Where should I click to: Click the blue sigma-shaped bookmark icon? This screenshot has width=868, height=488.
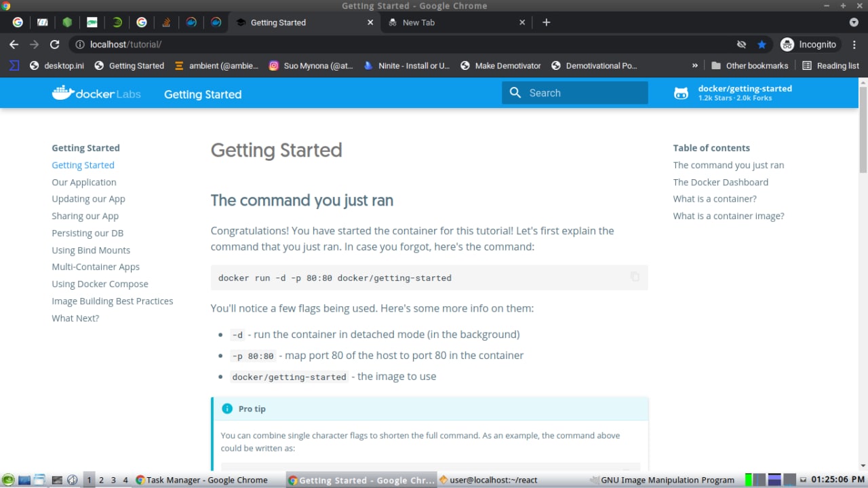click(14, 66)
